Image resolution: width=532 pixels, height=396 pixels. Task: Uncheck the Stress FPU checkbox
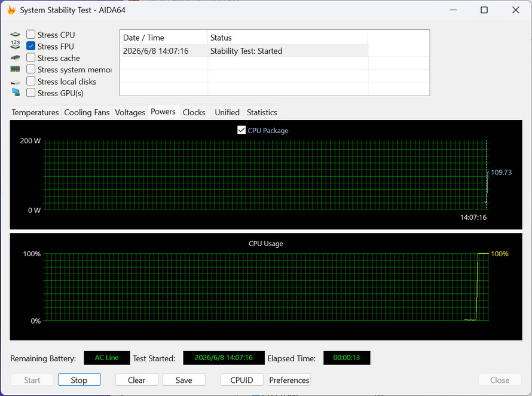coord(30,46)
